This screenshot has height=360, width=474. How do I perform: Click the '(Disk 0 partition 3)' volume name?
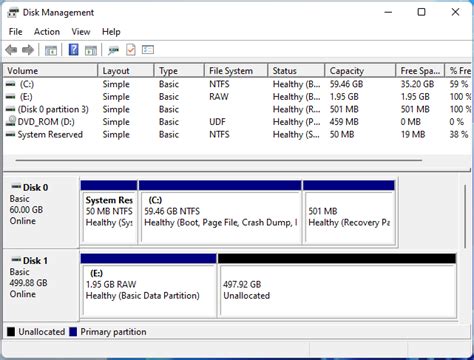[x=53, y=109]
